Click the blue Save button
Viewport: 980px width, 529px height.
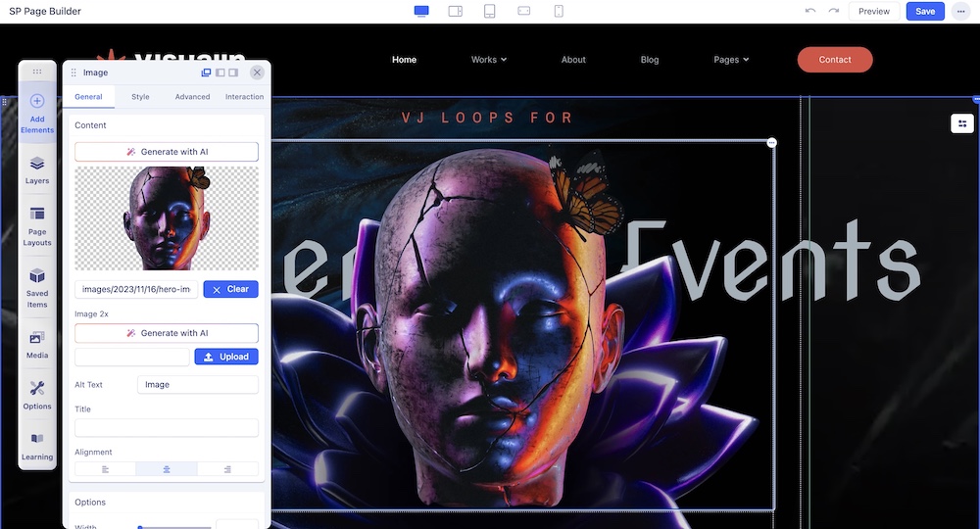[x=925, y=11]
